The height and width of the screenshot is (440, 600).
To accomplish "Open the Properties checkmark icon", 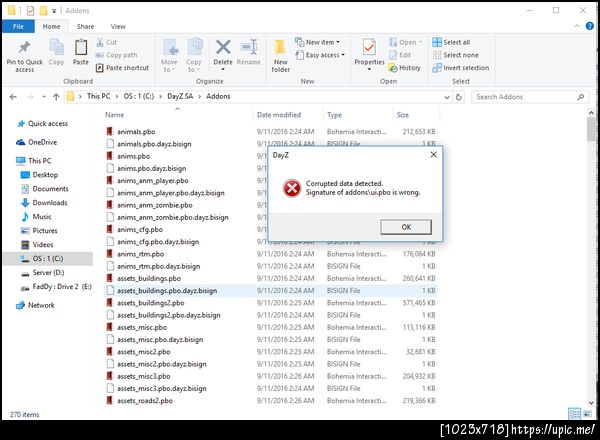I will click(x=369, y=47).
